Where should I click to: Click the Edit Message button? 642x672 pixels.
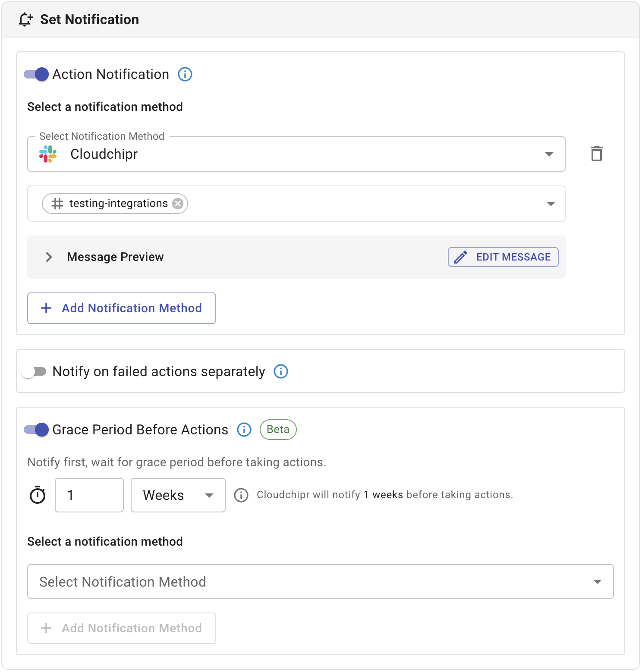(x=503, y=257)
